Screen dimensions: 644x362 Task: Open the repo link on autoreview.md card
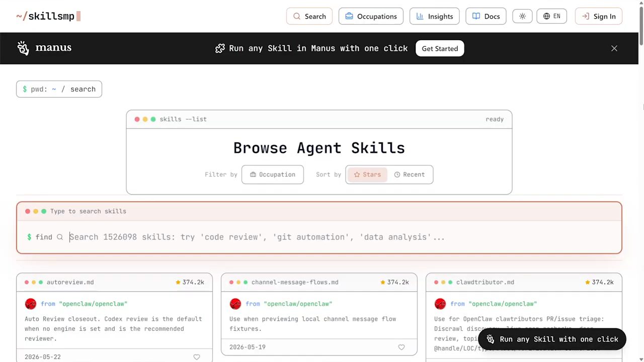coord(93,304)
